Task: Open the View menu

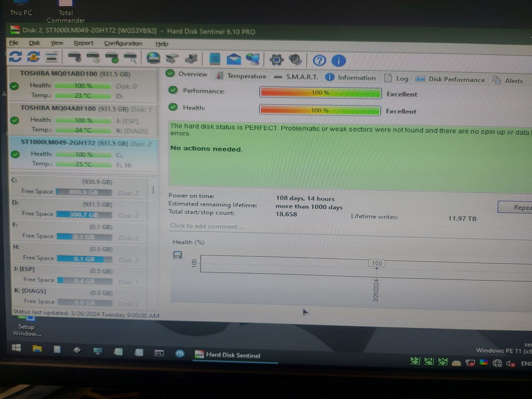Action: (57, 43)
